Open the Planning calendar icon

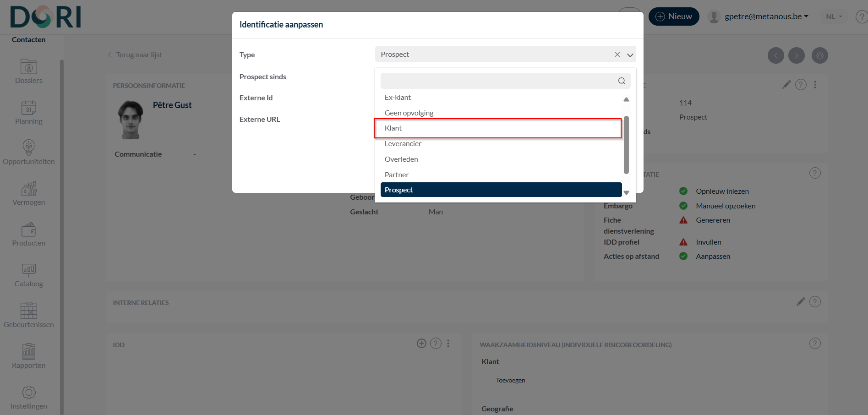click(28, 112)
